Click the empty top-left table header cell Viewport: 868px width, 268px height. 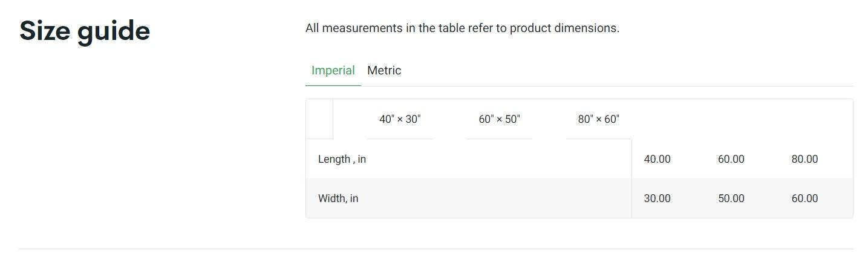319,119
